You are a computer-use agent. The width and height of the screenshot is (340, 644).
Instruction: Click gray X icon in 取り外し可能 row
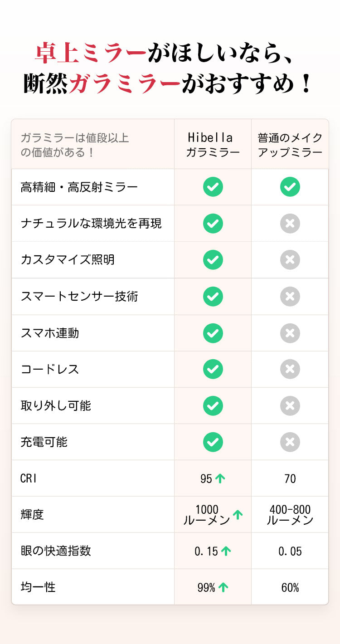tap(290, 406)
